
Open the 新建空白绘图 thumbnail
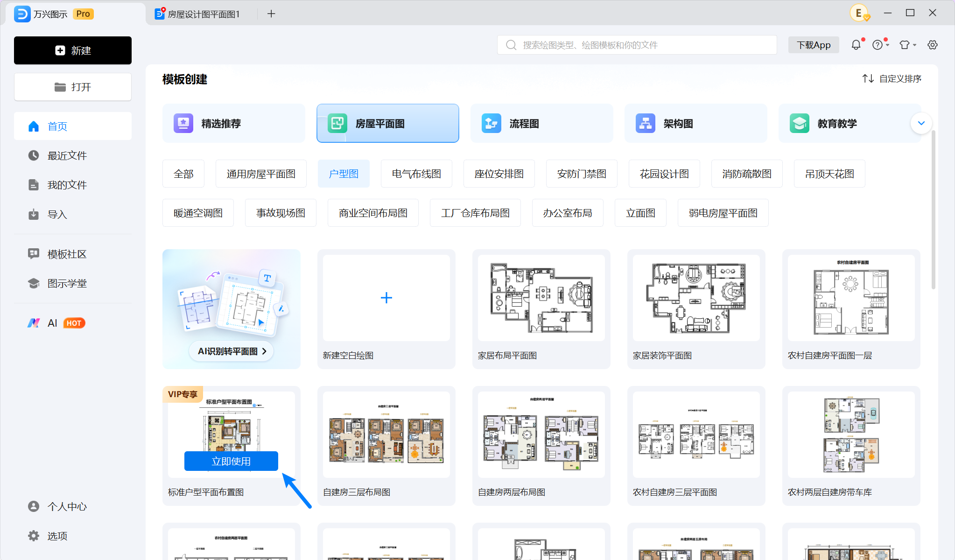click(x=386, y=298)
